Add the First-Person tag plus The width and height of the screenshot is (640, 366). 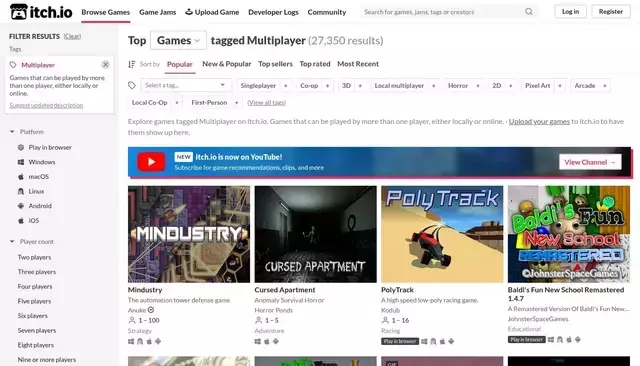(x=236, y=103)
